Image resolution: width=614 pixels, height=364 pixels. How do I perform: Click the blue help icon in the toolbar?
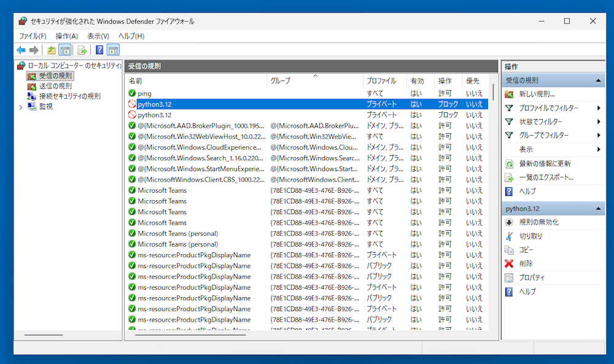coord(99,50)
